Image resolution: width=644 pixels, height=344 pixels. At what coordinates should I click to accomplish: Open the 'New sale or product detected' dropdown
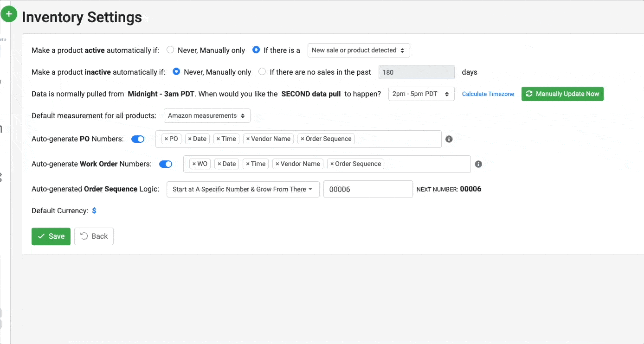pyautogui.click(x=359, y=50)
